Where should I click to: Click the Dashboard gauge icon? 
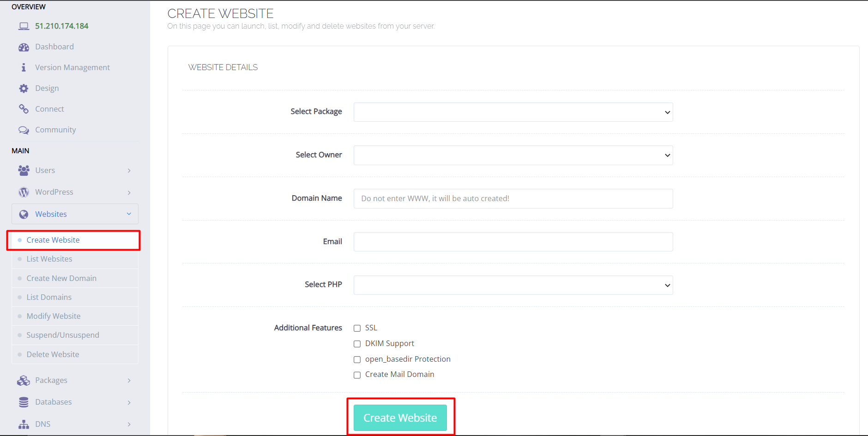pyautogui.click(x=24, y=47)
